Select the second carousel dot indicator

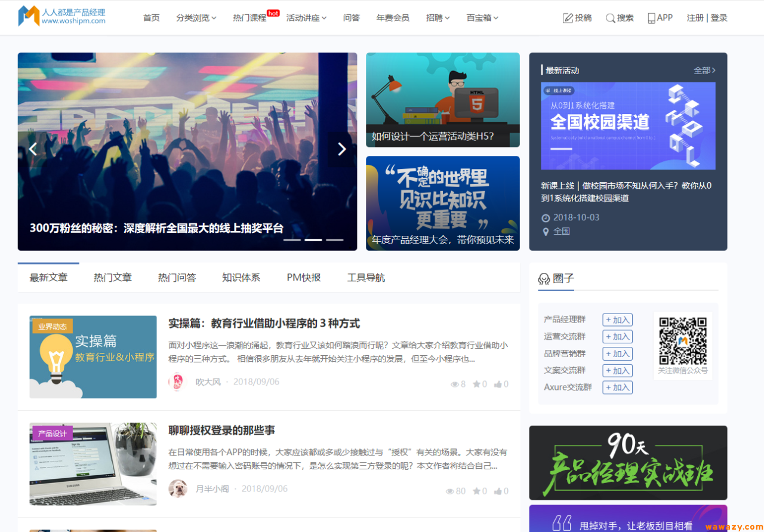coord(313,239)
